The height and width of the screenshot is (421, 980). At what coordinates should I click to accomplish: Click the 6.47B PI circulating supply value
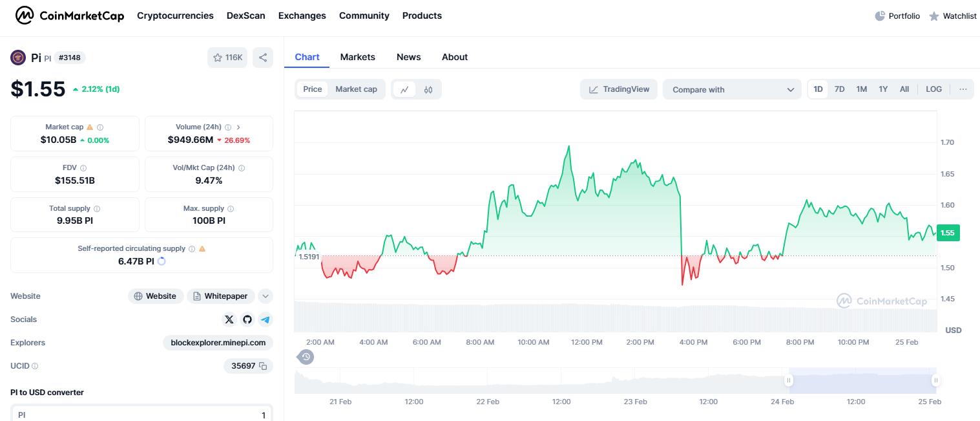pos(136,261)
